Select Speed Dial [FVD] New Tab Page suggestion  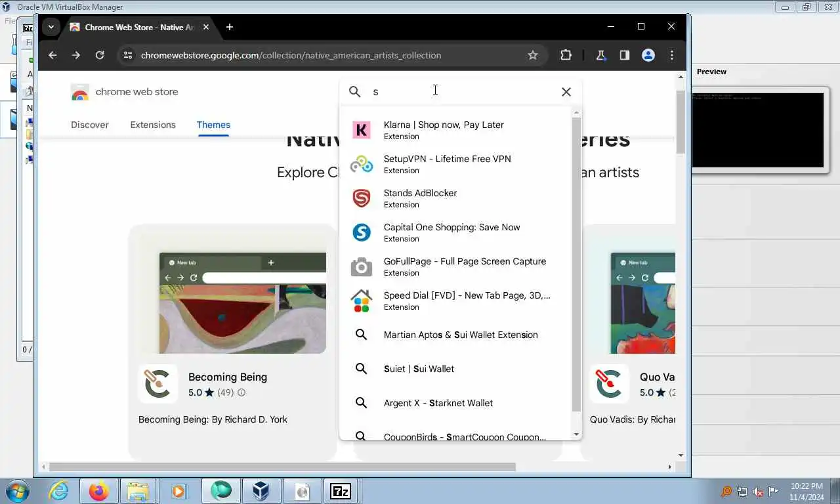click(455, 301)
